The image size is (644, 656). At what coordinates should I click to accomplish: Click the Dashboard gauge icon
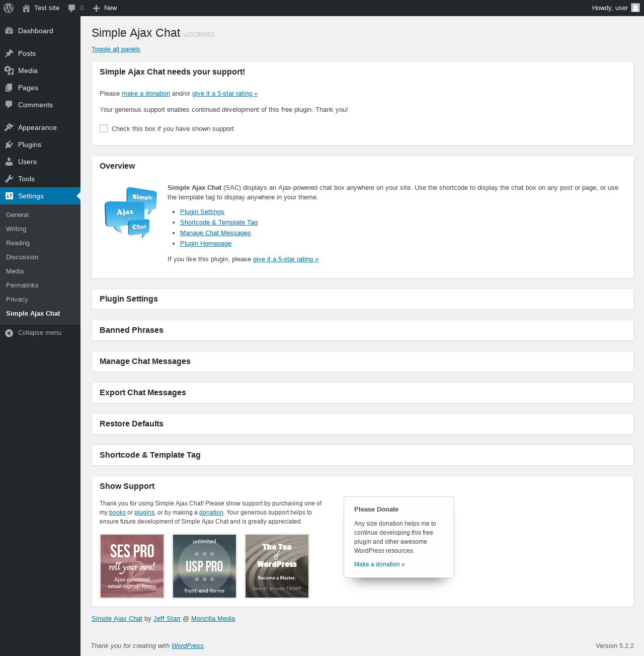[x=9, y=31]
